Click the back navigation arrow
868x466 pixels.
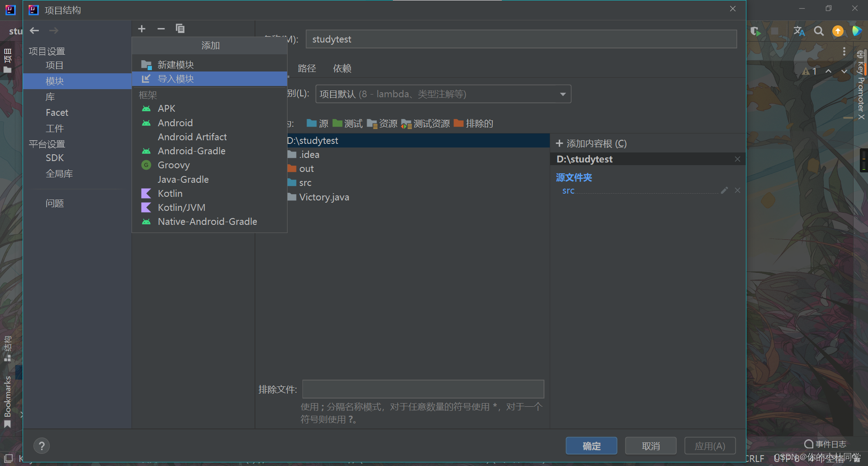point(34,30)
